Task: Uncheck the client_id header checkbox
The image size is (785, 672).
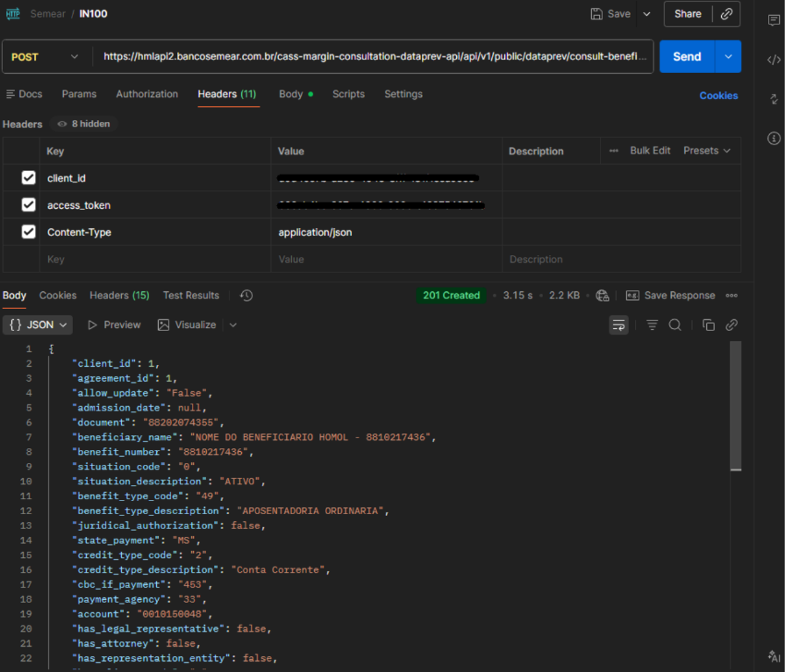Action: click(x=29, y=178)
